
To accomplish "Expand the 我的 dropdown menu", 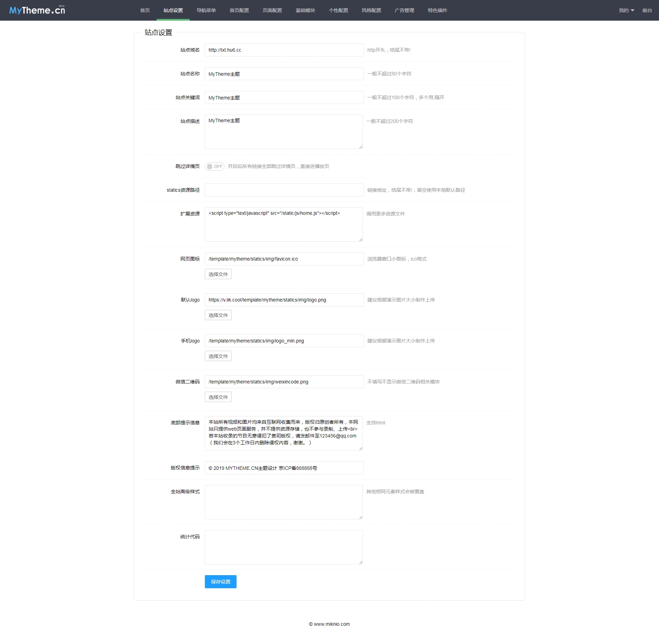I will 626,10.
